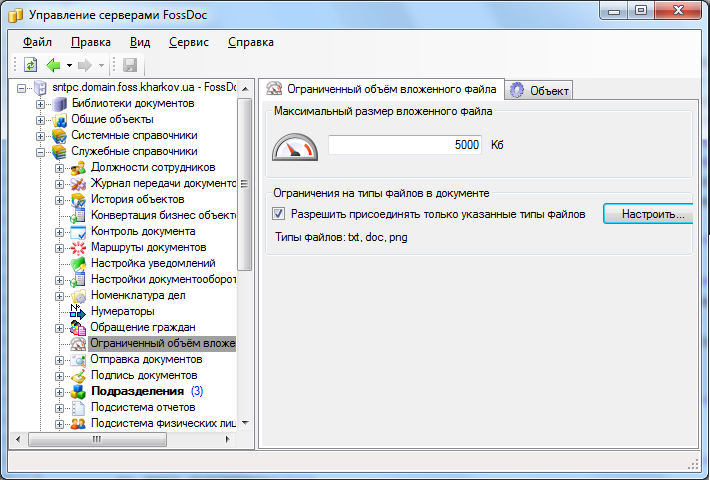Click the Должности сотрудников icon
The height and width of the screenshot is (480, 710).
78,168
